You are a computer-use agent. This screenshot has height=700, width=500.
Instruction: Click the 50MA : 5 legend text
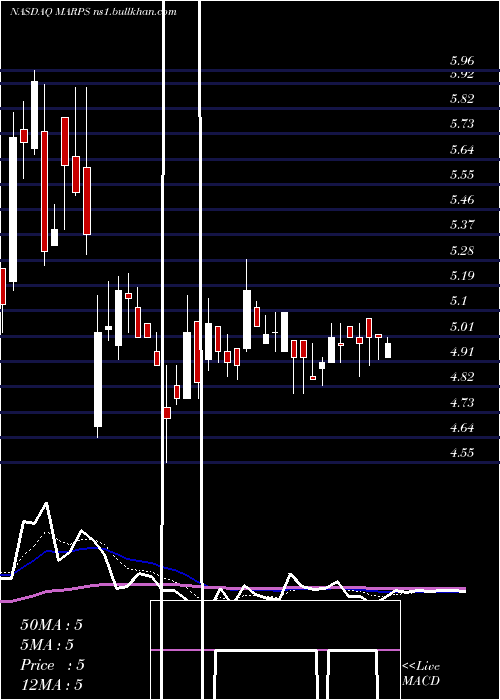point(52,625)
